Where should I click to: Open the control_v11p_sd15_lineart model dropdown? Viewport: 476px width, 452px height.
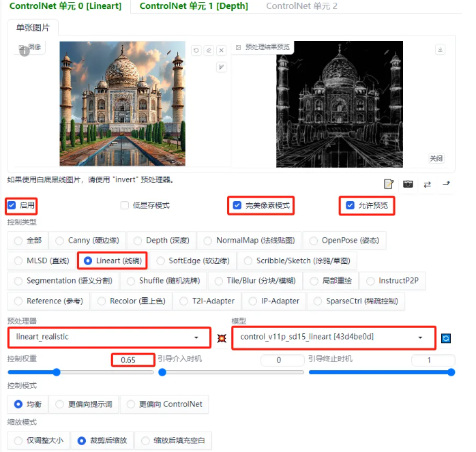[x=333, y=337]
